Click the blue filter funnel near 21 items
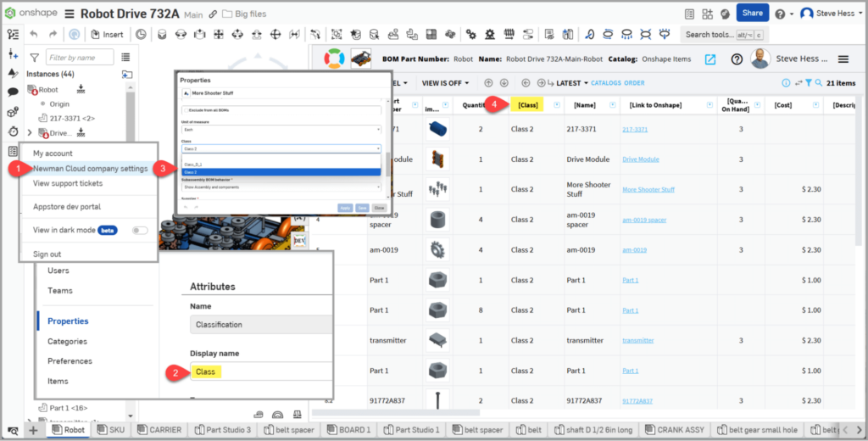This screenshot has height=441, width=868. (808, 83)
